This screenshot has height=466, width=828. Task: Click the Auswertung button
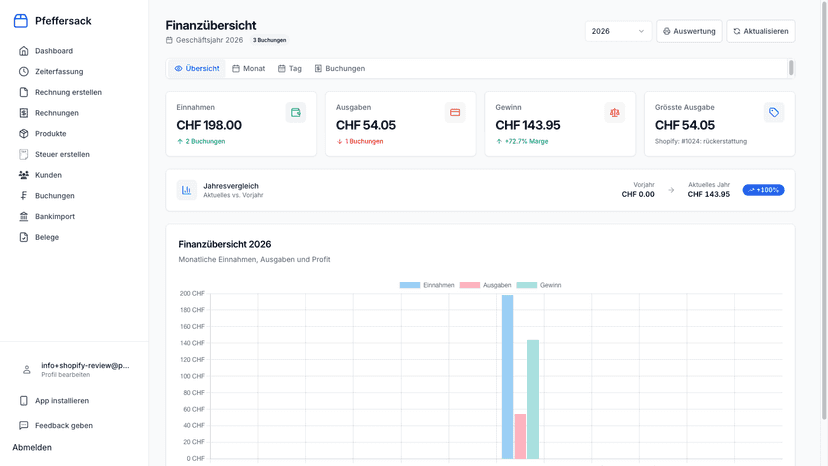pyautogui.click(x=689, y=31)
